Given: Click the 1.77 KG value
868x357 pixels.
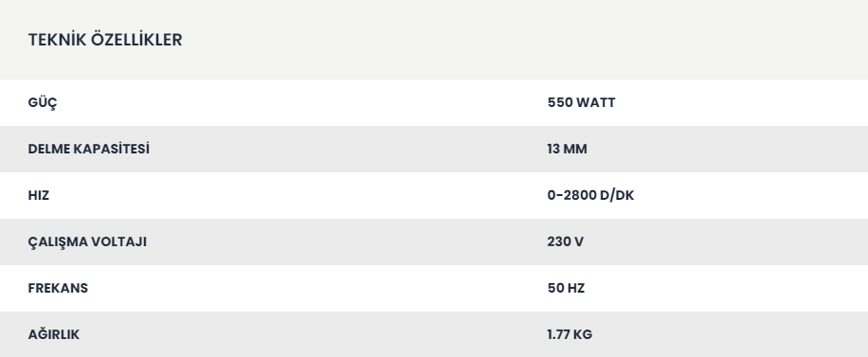Looking at the screenshot, I should pos(570,335).
